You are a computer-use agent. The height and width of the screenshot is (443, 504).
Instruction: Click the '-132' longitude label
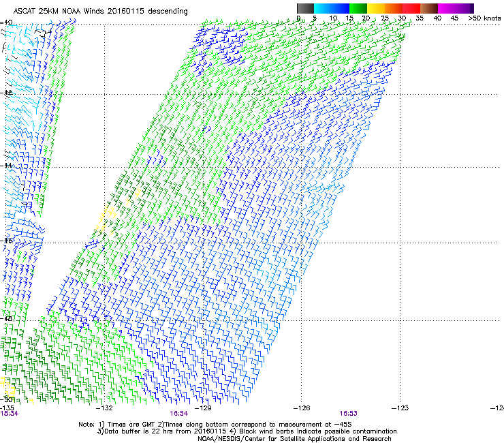(x=104, y=408)
